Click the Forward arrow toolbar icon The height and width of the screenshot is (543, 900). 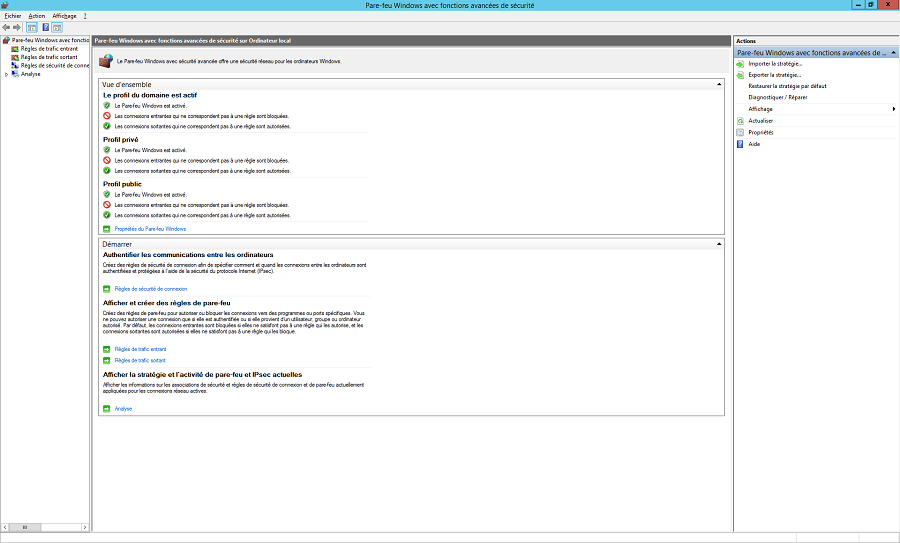[x=17, y=28]
